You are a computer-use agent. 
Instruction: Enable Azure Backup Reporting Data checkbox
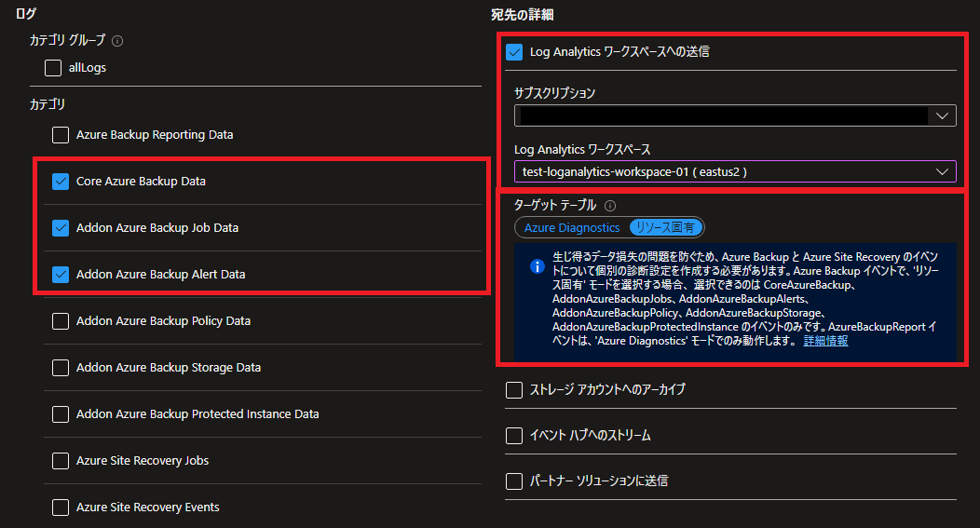61,135
